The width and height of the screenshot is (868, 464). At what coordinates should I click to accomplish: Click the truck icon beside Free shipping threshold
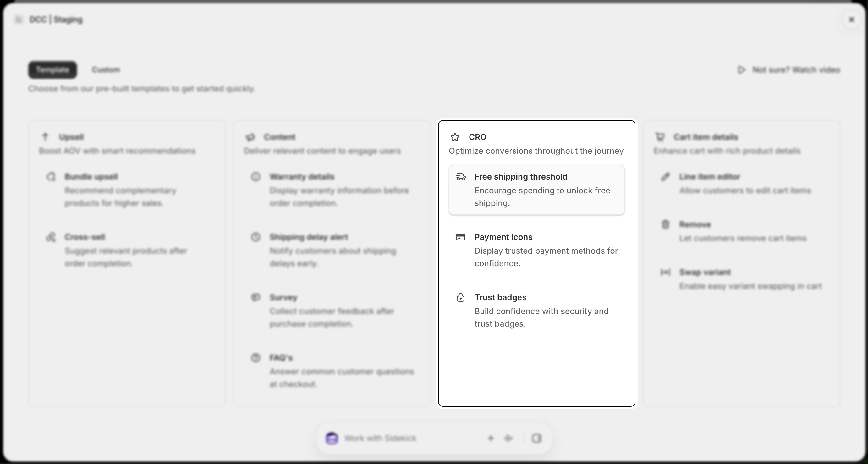coord(461,177)
